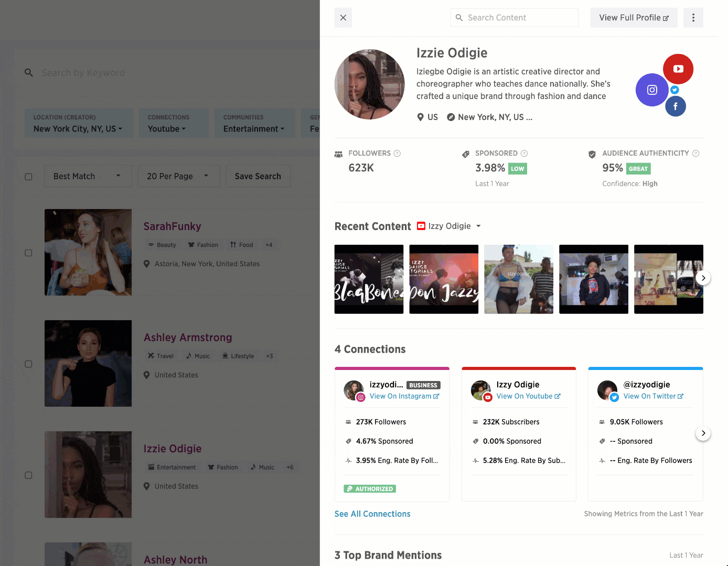
Task: Open the Don Jazzy video thumbnail
Action: click(x=444, y=279)
